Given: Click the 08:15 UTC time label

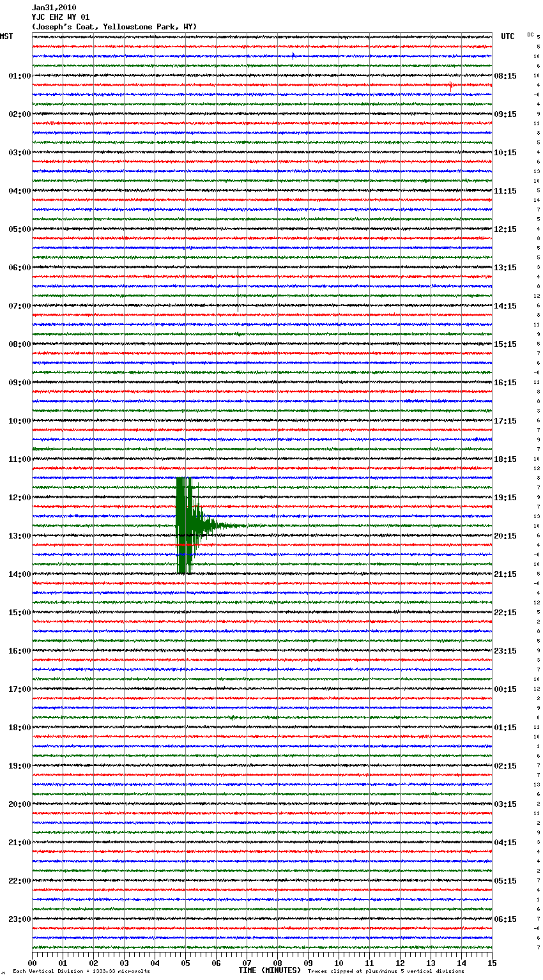Looking at the screenshot, I should 505,76.
